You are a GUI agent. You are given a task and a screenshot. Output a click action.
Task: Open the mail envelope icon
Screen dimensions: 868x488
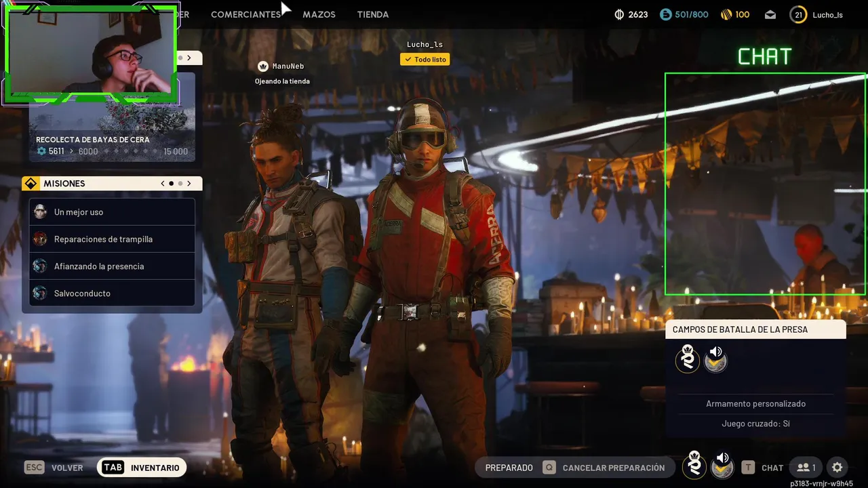click(770, 15)
